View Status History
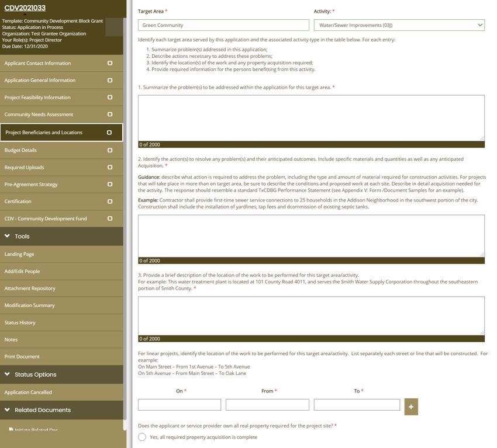Viewport: 497px width, 448px height. pos(20,322)
